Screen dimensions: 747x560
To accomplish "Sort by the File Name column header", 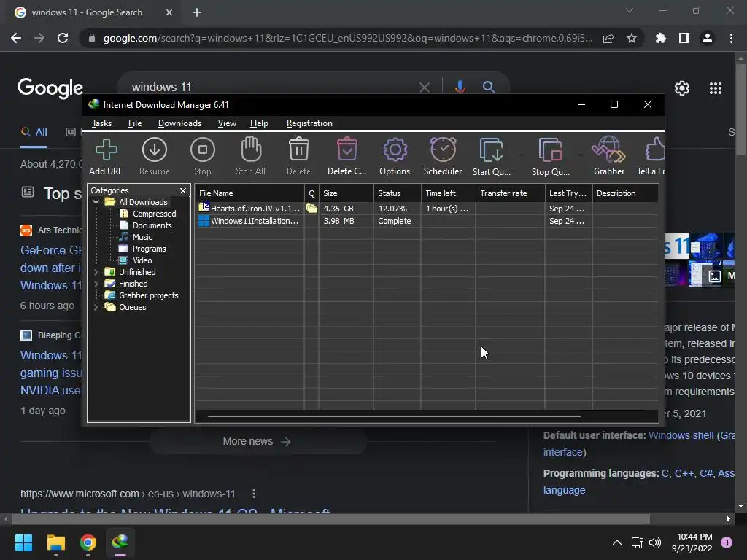I will [249, 193].
